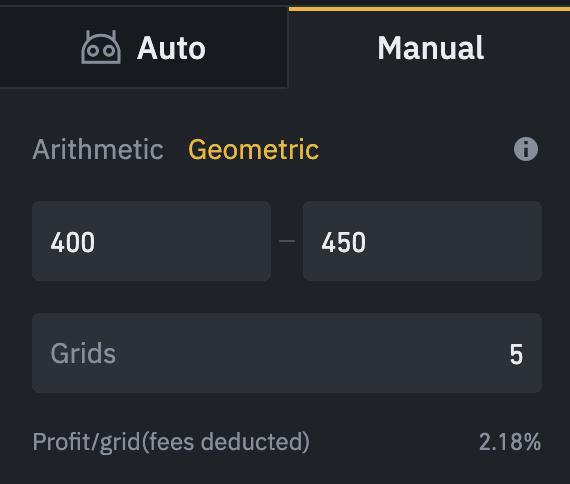Switch to the Auto tab

point(144,47)
